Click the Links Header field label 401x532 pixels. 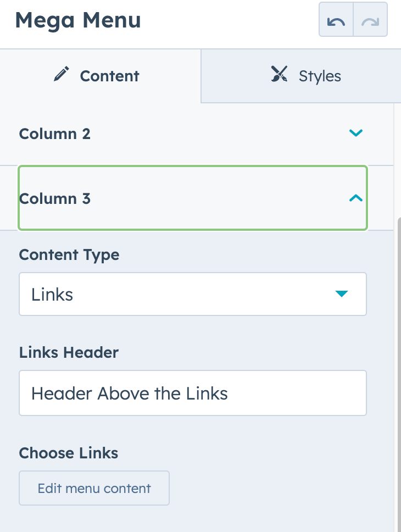[69, 352]
